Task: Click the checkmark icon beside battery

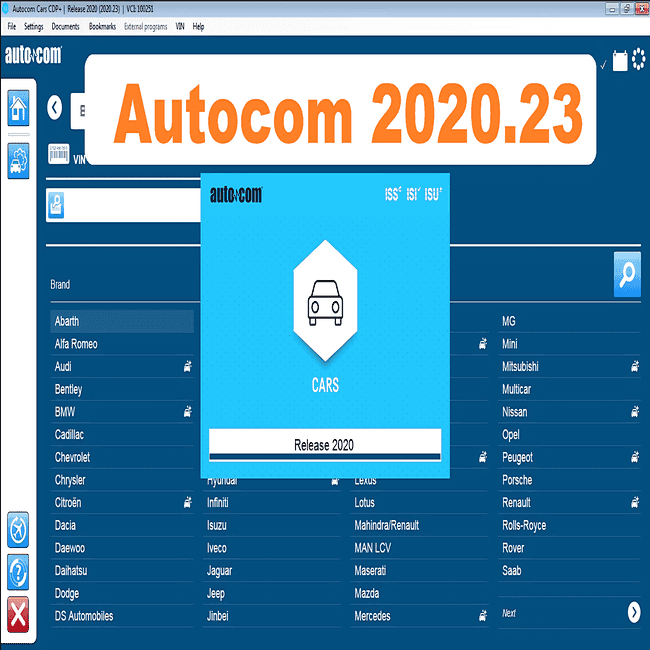Action: point(604,64)
